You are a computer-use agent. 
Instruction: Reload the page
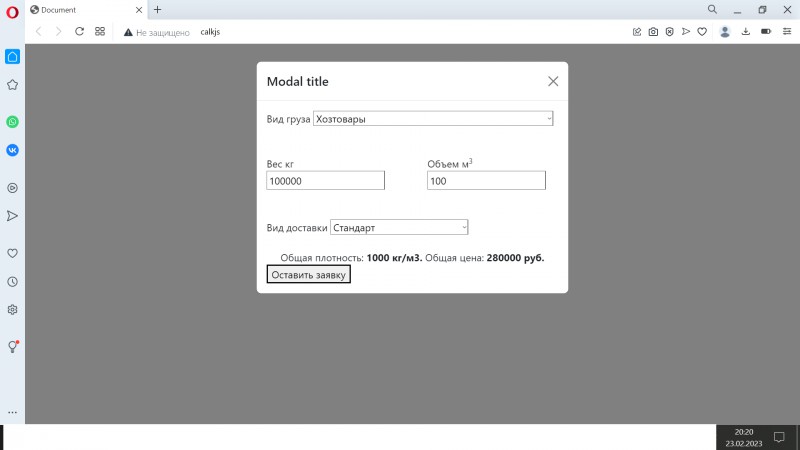click(79, 32)
